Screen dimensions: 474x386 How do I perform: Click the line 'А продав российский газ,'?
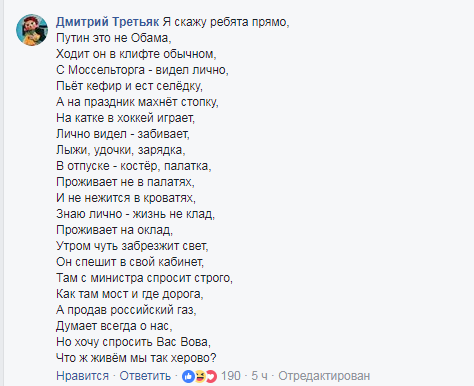click(126, 310)
